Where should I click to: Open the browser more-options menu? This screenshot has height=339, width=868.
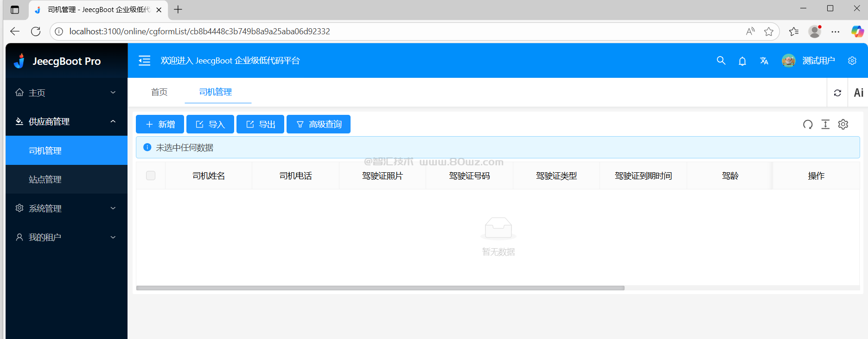pyautogui.click(x=836, y=31)
